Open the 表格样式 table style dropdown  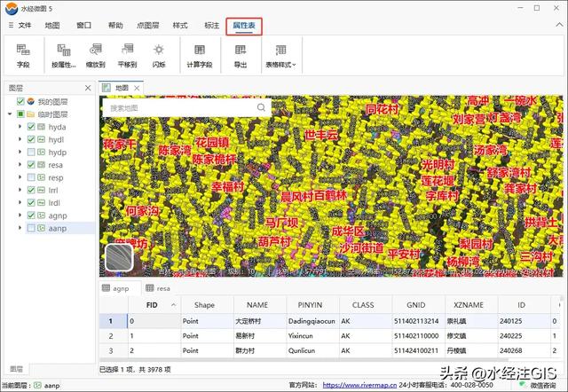coord(280,56)
